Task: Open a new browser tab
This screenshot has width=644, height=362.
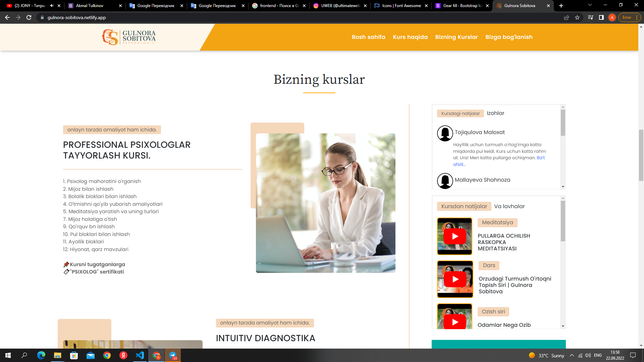Action: (x=561, y=6)
